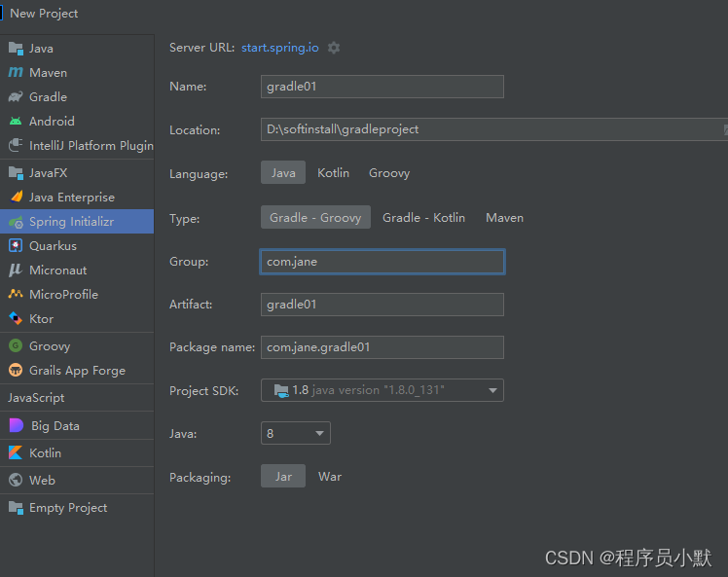Viewport: 728px width, 577px height.
Task: Click the Quarkus icon
Action: pyautogui.click(x=16, y=245)
